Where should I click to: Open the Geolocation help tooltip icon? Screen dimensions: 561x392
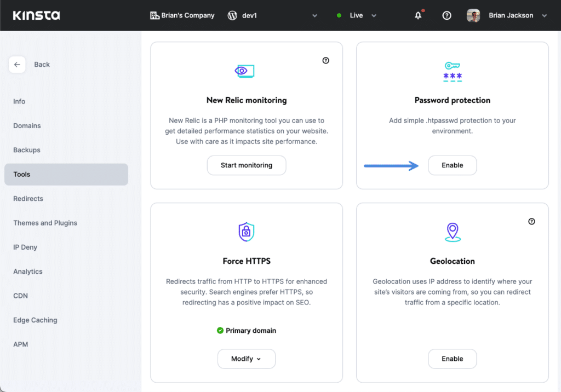[531, 221]
